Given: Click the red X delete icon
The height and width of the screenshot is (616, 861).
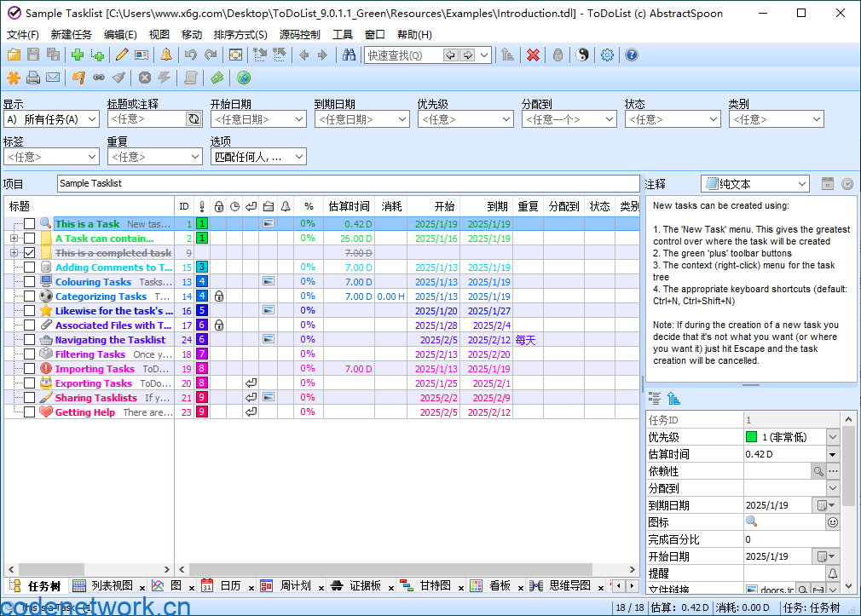Looking at the screenshot, I should (x=533, y=55).
